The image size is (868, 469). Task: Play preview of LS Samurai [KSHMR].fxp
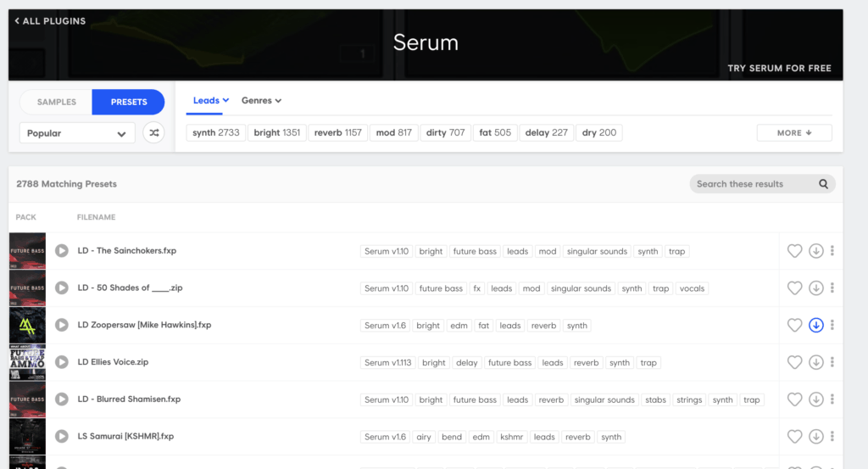(61, 436)
